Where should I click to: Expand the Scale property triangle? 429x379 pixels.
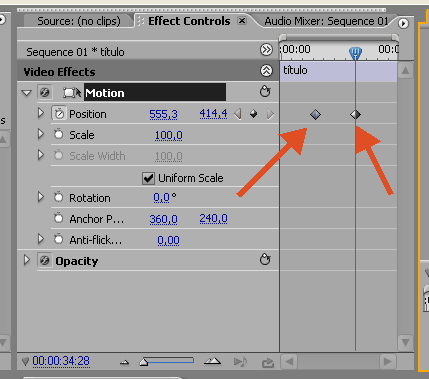41,134
